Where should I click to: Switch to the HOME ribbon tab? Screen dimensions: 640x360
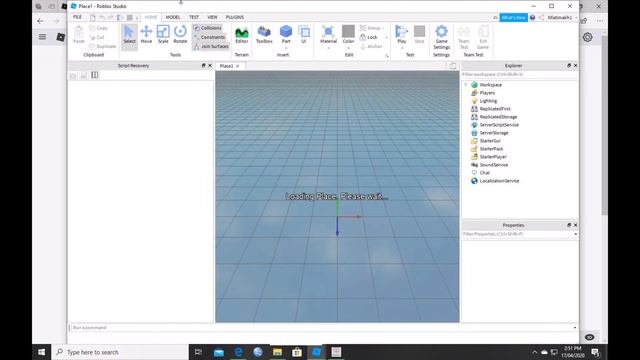151,17
